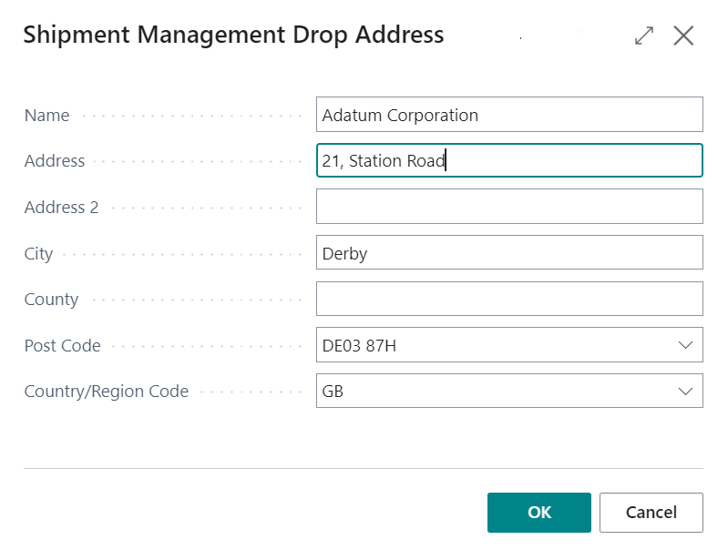This screenshot has width=728, height=560.
Task: Click the Post Code text DE03 87H
Action: point(359,346)
